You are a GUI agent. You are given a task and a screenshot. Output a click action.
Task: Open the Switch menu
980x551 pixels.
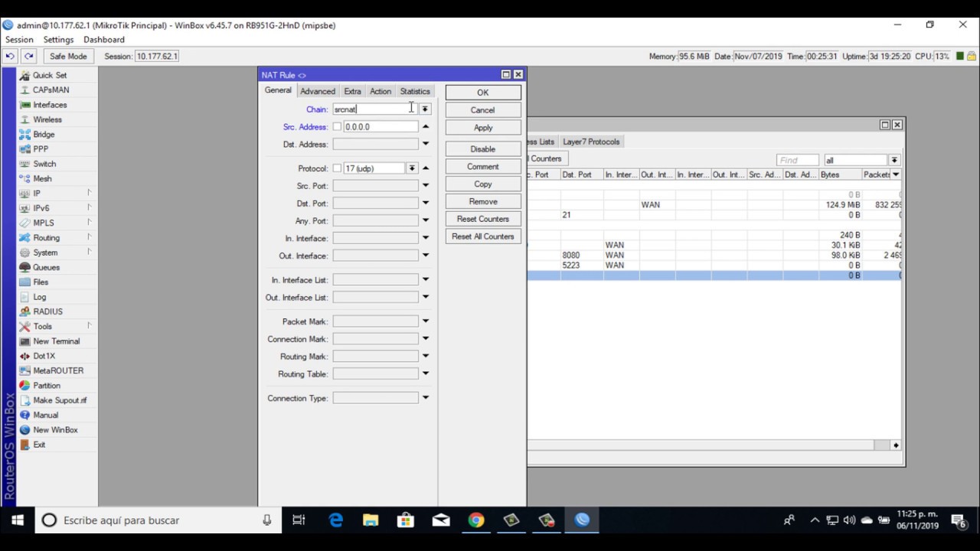pos(44,164)
